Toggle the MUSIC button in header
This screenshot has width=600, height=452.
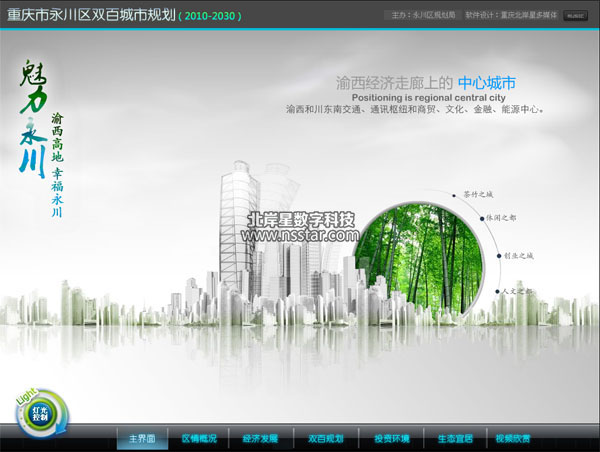click(x=575, y=15)
